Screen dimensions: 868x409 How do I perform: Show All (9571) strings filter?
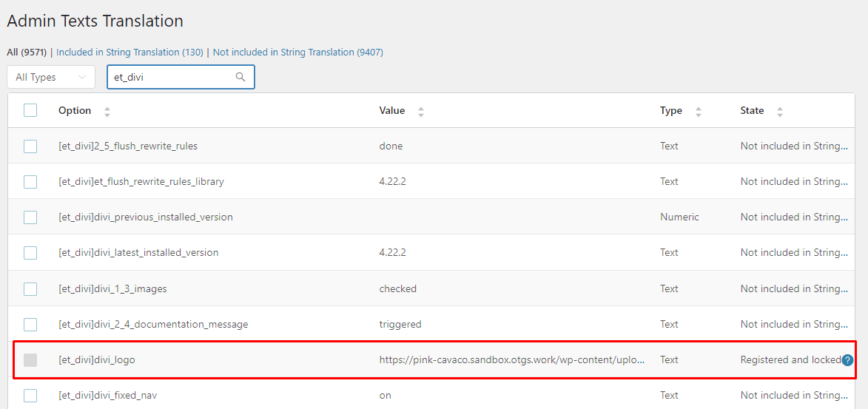coord(27,52)
